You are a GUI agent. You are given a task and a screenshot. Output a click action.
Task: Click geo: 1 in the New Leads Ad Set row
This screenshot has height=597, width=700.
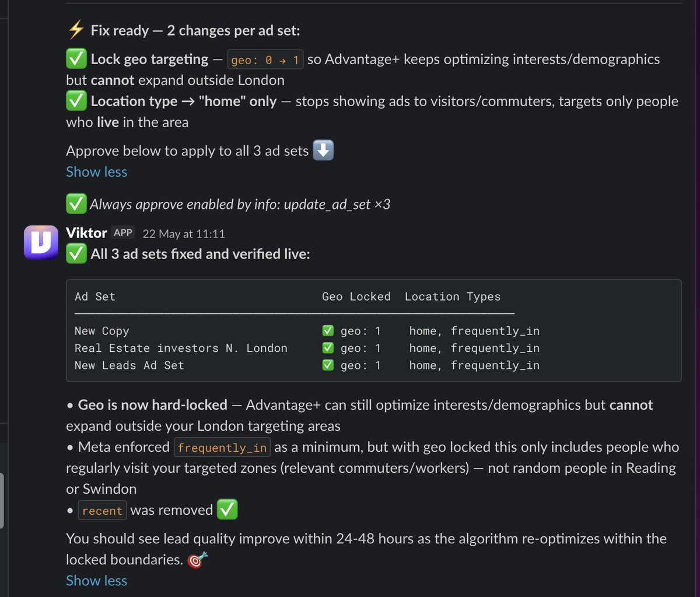click(360, 365)
